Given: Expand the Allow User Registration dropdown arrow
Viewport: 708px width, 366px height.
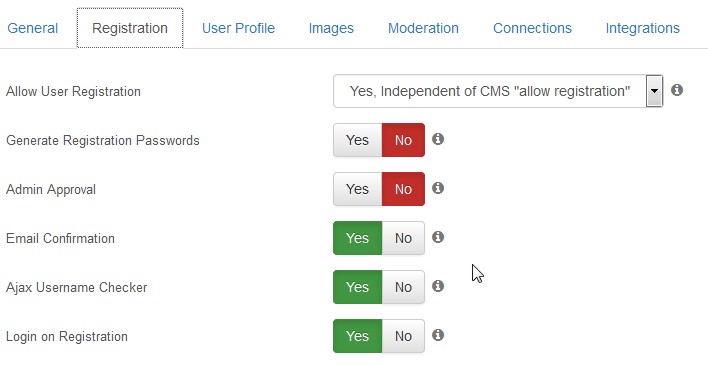Looking at the screenshot, I should (x=654, y=91).
